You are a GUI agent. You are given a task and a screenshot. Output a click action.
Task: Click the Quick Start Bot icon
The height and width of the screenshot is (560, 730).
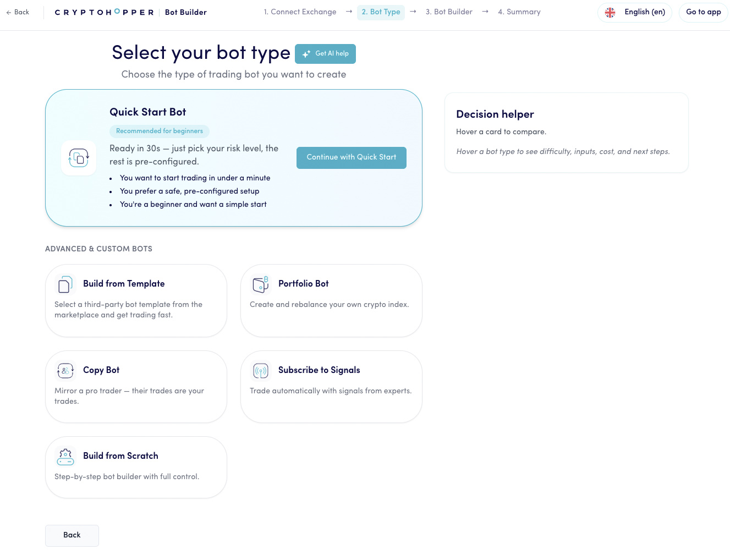tap(79, 158)
